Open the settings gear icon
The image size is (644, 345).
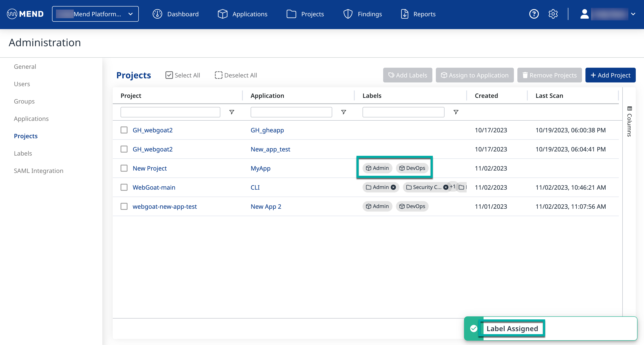[x=553, y=14]
